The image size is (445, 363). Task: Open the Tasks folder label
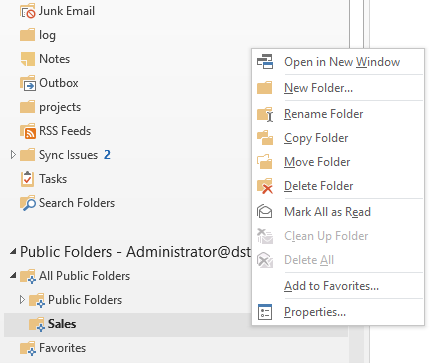pyautogui.click(x=53, y=179)
